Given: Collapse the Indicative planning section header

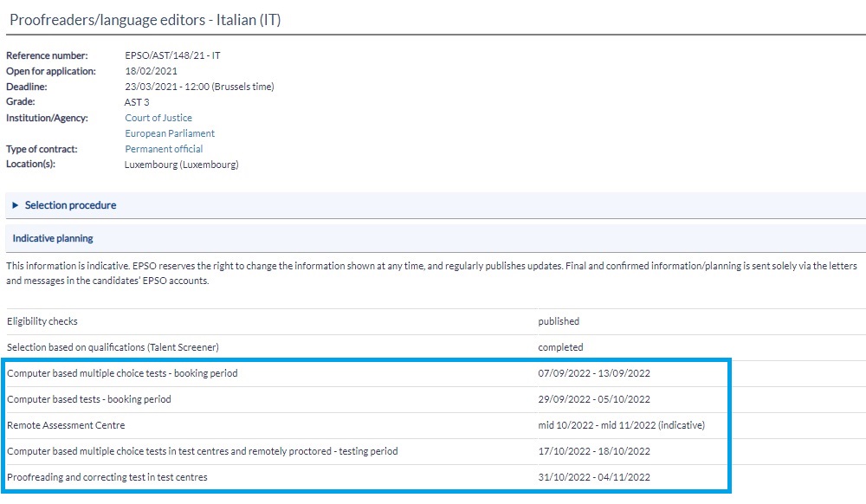Looking at the screenshot, I should point(53,238).
